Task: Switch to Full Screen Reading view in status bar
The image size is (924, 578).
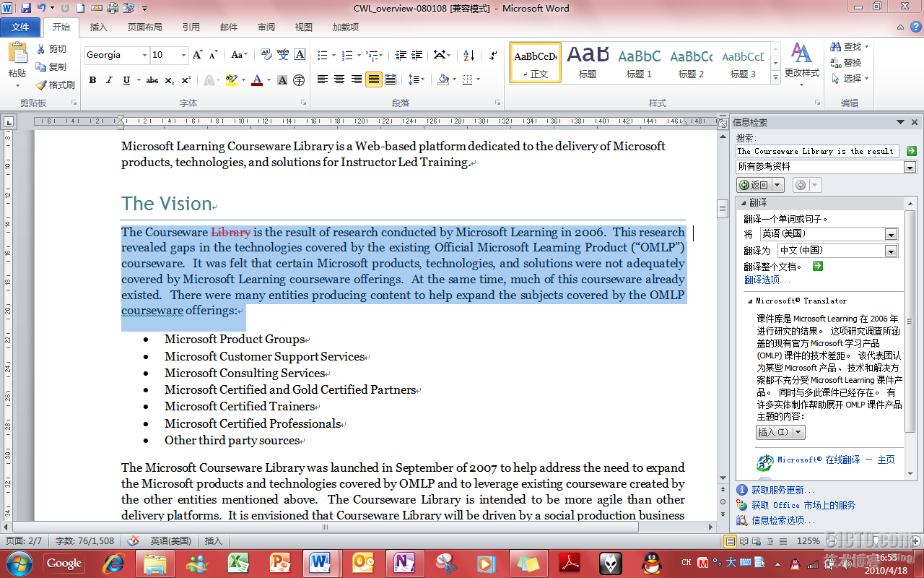Action: (x=744, y=540)
